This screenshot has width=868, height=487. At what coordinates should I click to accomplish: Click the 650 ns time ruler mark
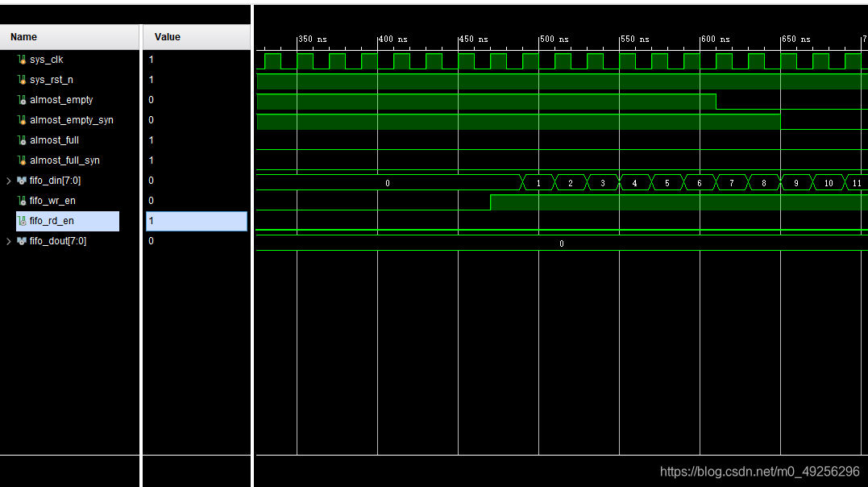click(x=796, y=40)
